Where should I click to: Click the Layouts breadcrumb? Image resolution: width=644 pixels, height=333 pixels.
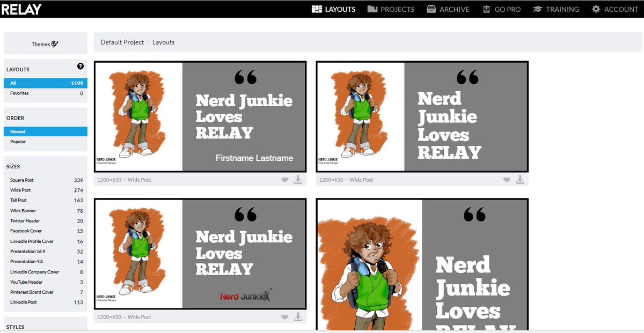(x=163, y=42)
